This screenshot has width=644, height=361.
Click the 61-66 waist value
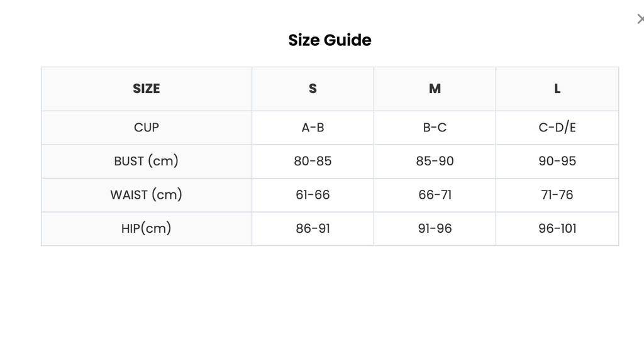[313, 195]
